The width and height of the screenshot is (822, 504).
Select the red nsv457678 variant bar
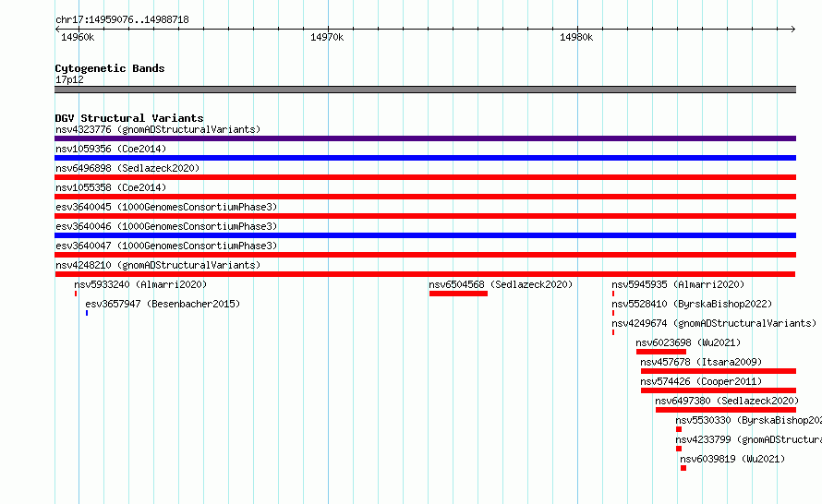[x=719, y=371]
